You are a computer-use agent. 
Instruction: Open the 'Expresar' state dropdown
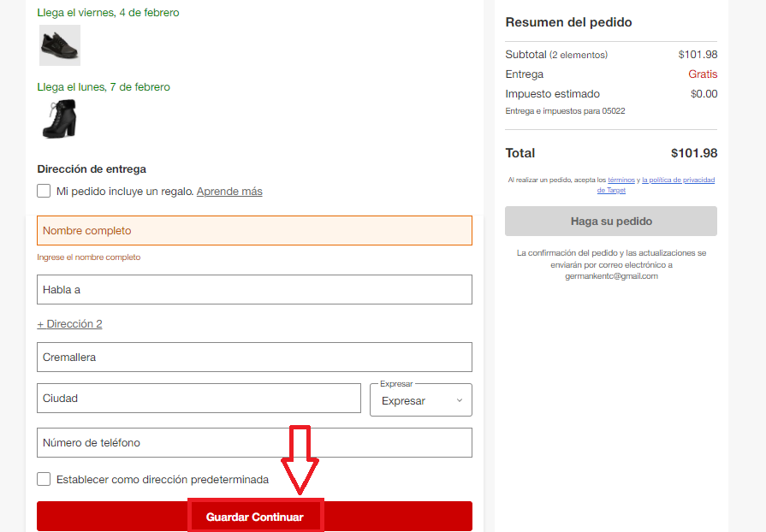pyautogui.click(x=421, y=400)
